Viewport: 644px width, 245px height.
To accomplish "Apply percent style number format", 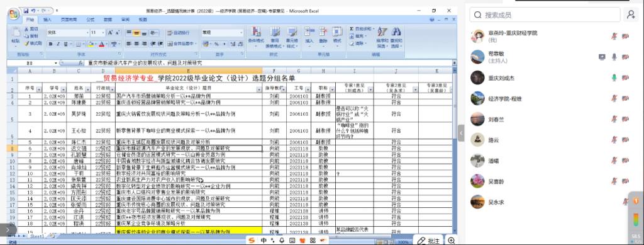I will (217, 44).
